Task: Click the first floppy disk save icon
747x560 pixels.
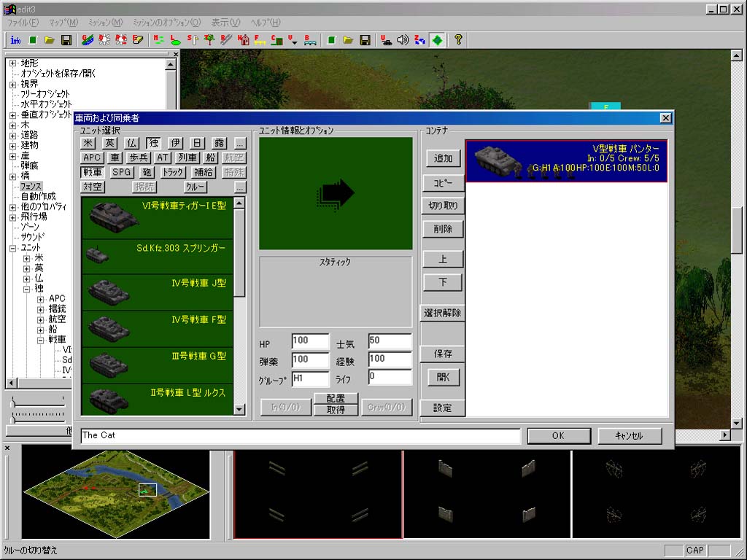Action: click(66, 39)
